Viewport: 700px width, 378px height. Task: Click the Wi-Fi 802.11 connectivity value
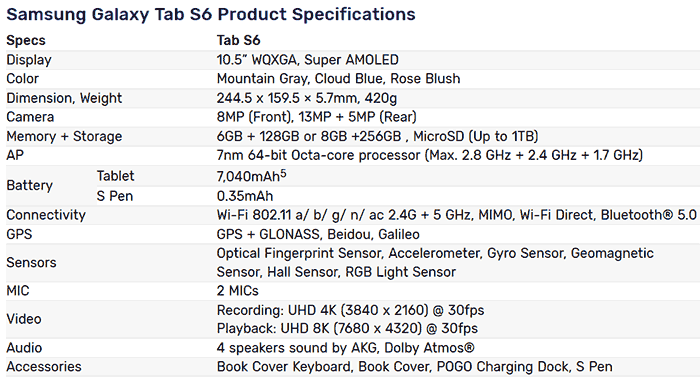pyautogui.click(x=456, y=215)
